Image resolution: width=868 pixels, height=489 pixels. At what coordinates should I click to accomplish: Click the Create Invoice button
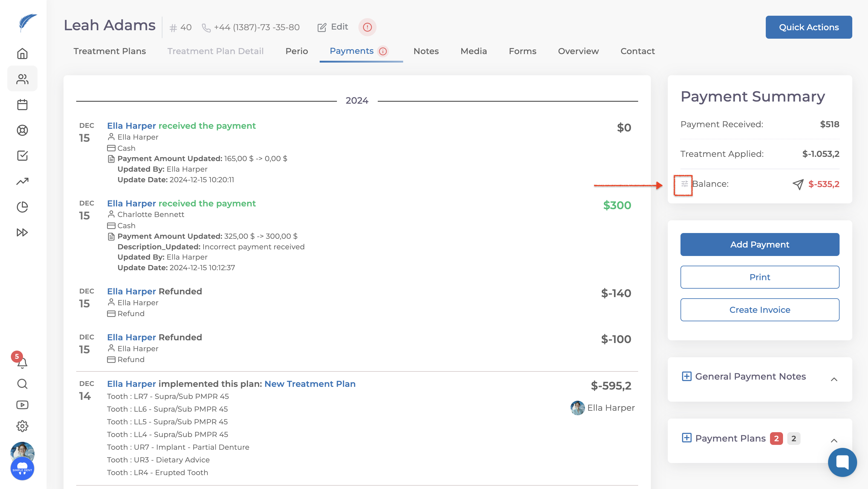pos(759,310)
